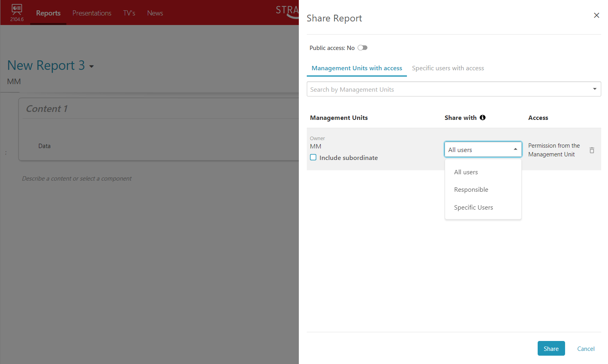Click the Share with info icon
Image resolution: width=608 pixels, height=364 pixels.
point(482,117)
